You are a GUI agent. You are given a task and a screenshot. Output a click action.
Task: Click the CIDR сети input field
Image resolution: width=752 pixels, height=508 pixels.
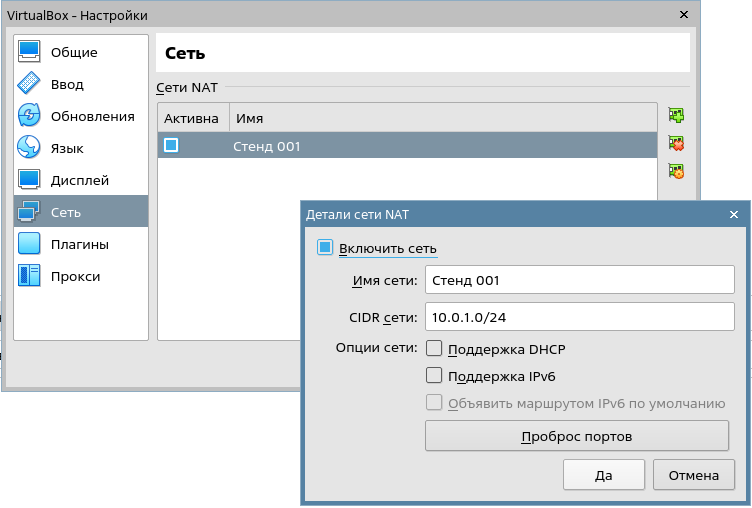(579, 317)
